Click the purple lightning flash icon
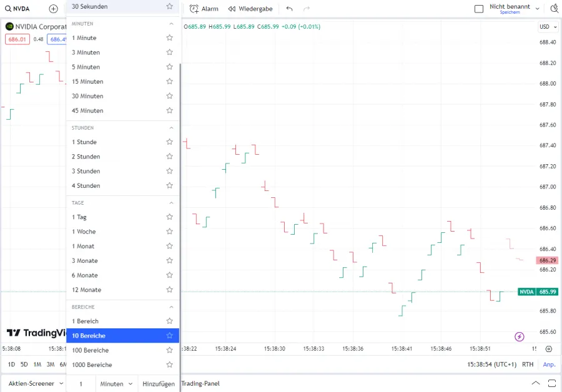This screenshot has height=392, width=562. (520, 336)
